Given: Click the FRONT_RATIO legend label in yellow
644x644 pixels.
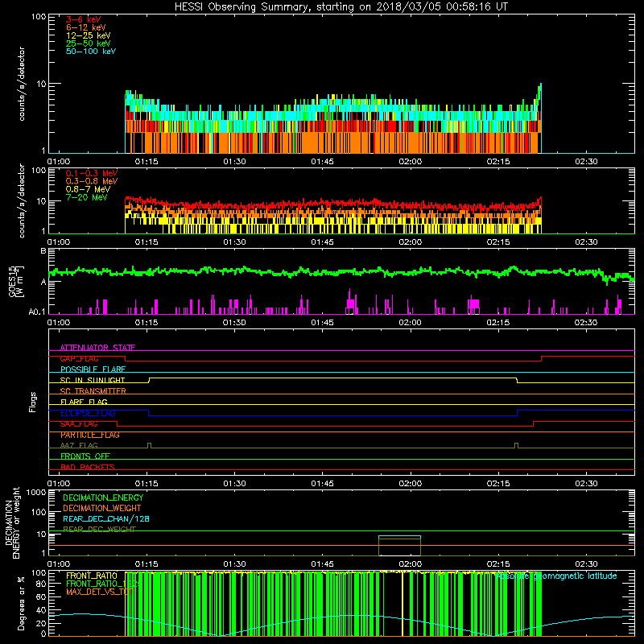Looking at the screenshot, I should click(x=92, y=576).
